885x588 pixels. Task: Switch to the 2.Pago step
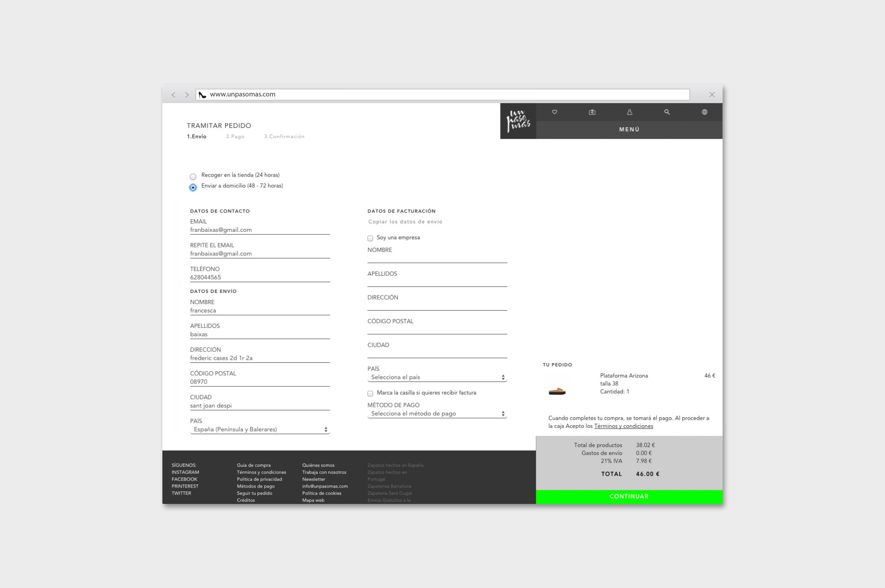click(x=235, y=137)
